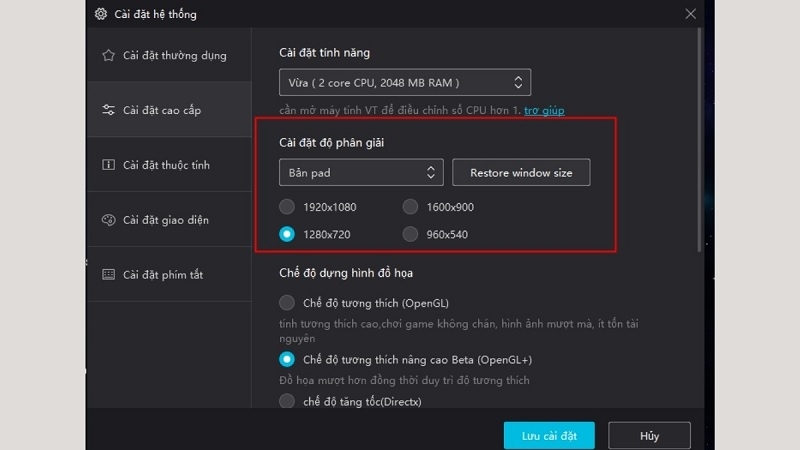Open the Cài đặt giao diện tab
800x450 pixels.
click(x=169, y=220)
